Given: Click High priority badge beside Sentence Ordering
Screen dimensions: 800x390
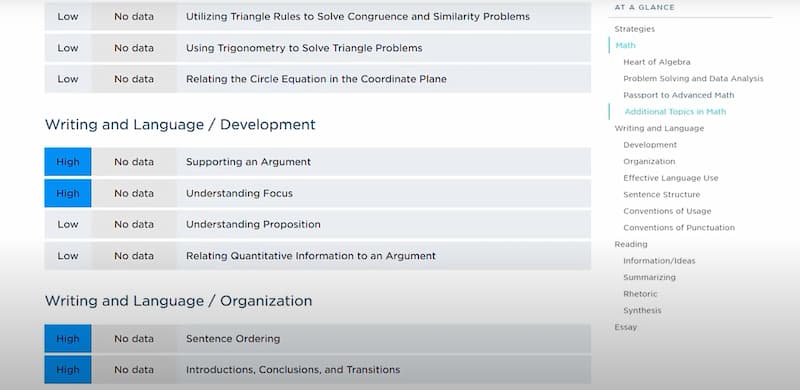Looking at the screenshot, I should [68, 338].
